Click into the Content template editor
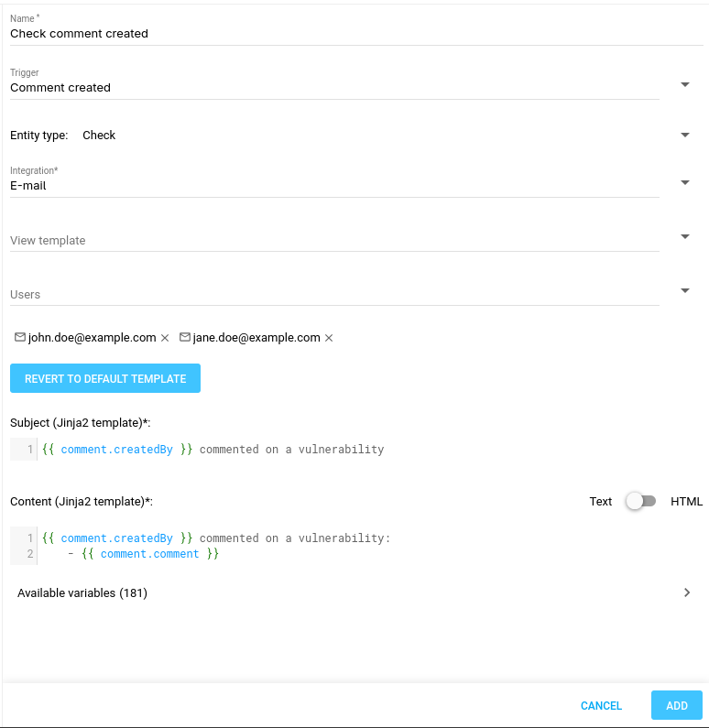The width and height of the screenshot is (709, 728). pyautogui.click(x=366, y=546)
